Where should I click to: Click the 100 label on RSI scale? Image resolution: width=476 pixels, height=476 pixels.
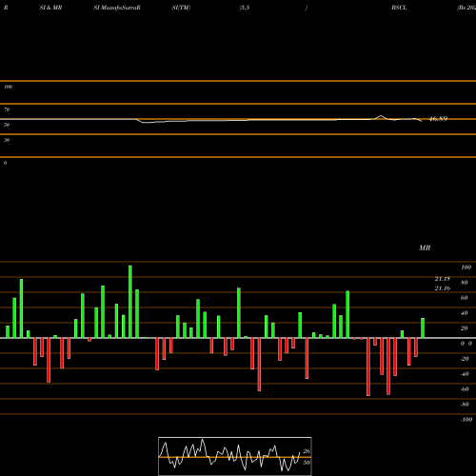pyautogui.click(x=8, y=87)
